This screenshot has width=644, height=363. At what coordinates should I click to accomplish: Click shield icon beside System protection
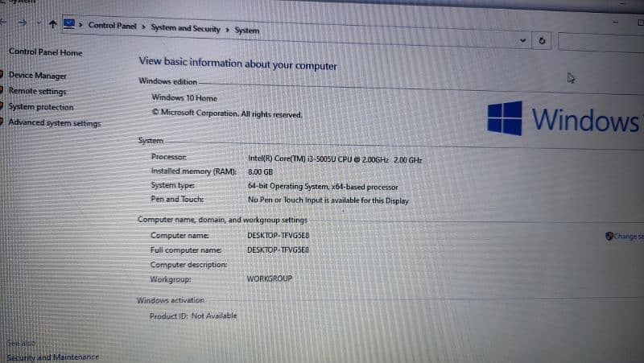click(2, 105)
